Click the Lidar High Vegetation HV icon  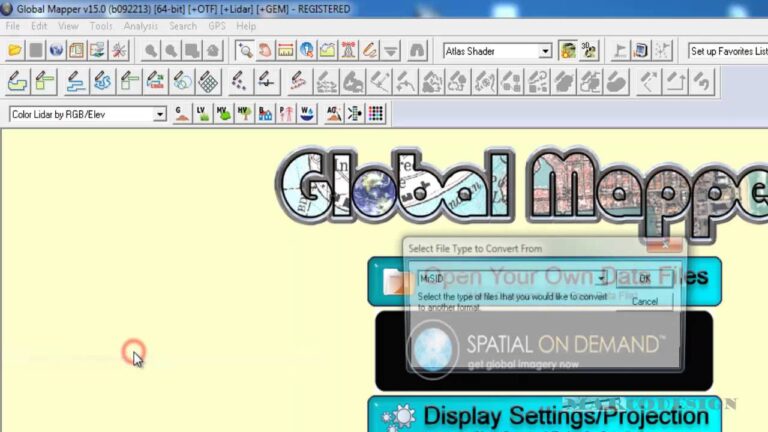244,114
